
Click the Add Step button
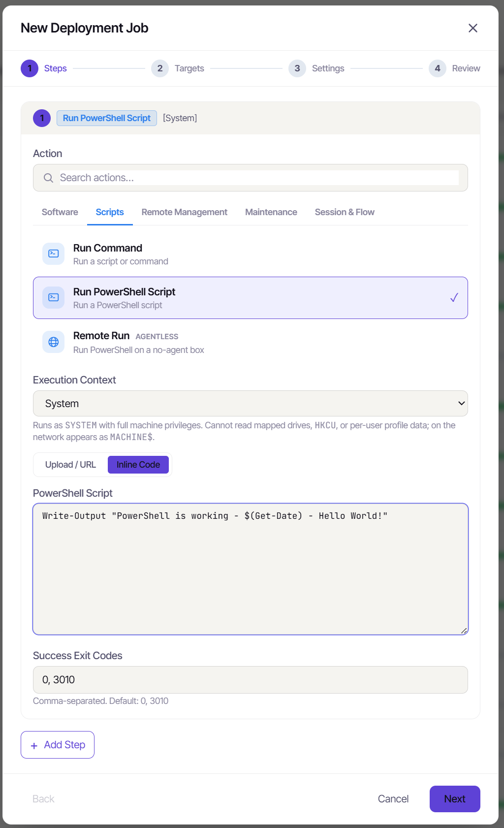58,745
